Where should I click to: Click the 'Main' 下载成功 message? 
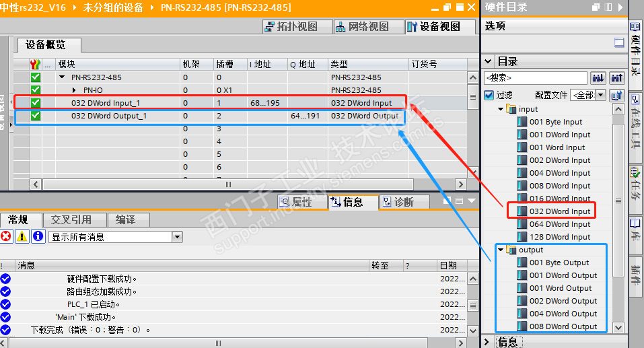point(86,317)
